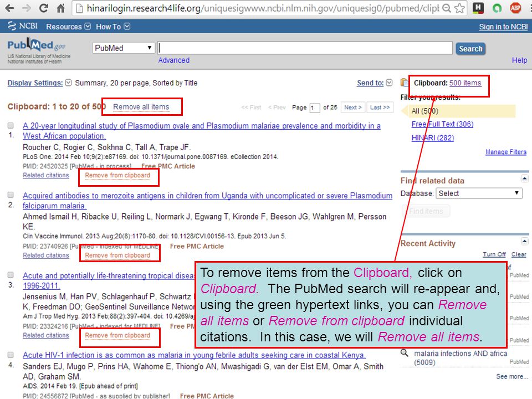Screen dimensions: 532x399
Task: Open the Send to dropdown
Action: (375, 83)
